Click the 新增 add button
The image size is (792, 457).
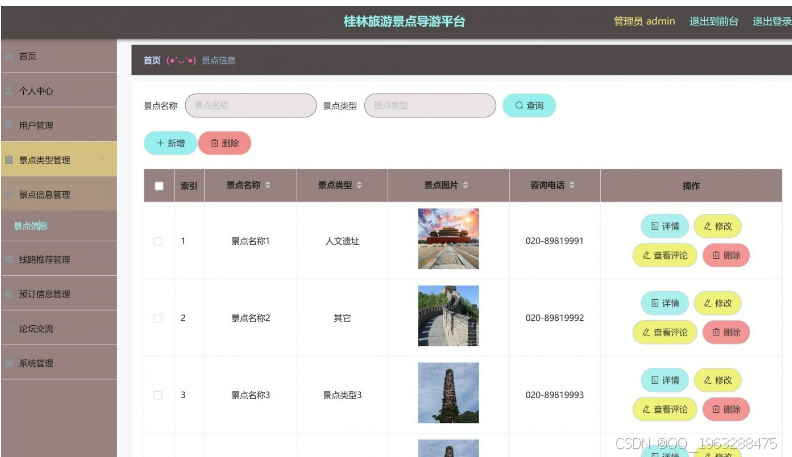(170, 143)
